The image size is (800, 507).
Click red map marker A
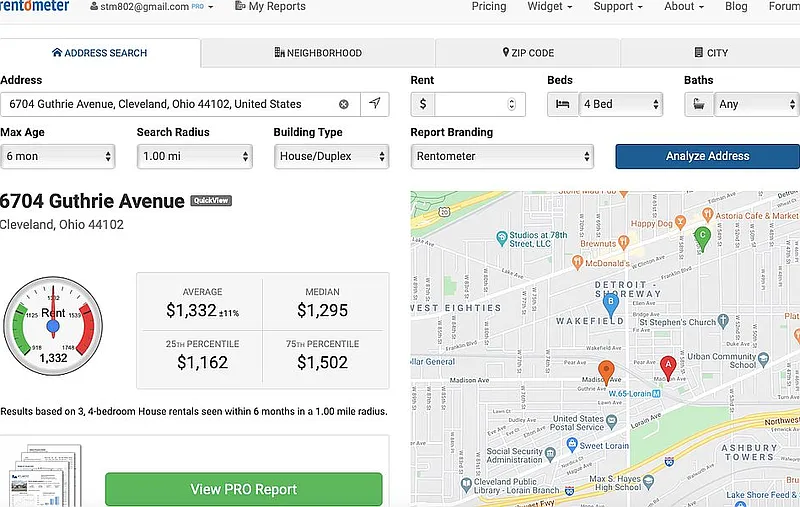tap(668, 366)
